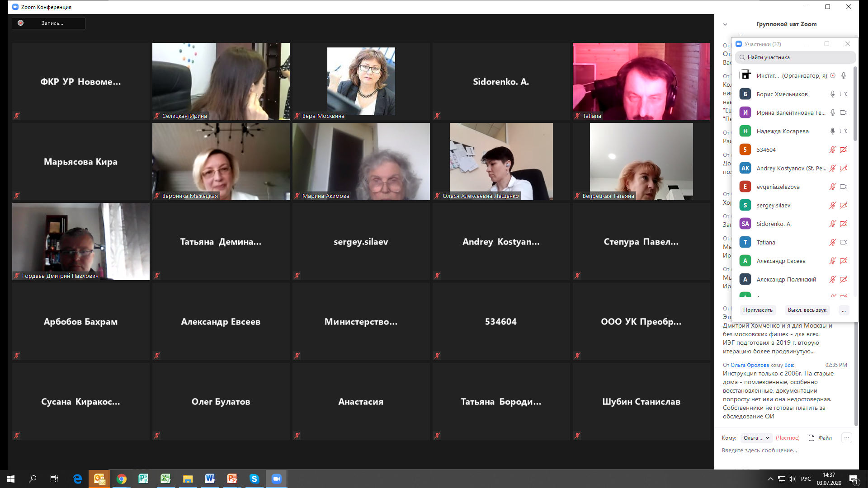868x488 pixels.
Task: Click participants list scrollbar
Action: pyautogui.click(x=855, y=104)
